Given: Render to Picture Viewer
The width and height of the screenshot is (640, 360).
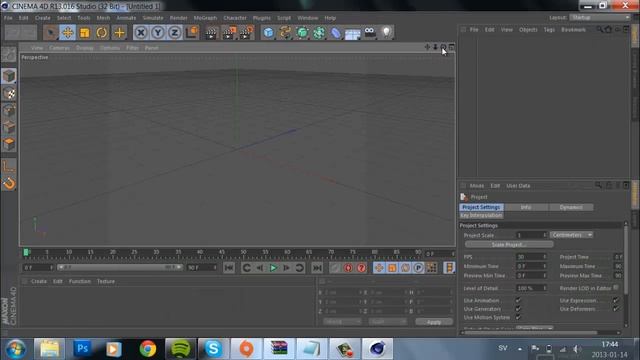Looking at the screenshot, I should point(229,32).
